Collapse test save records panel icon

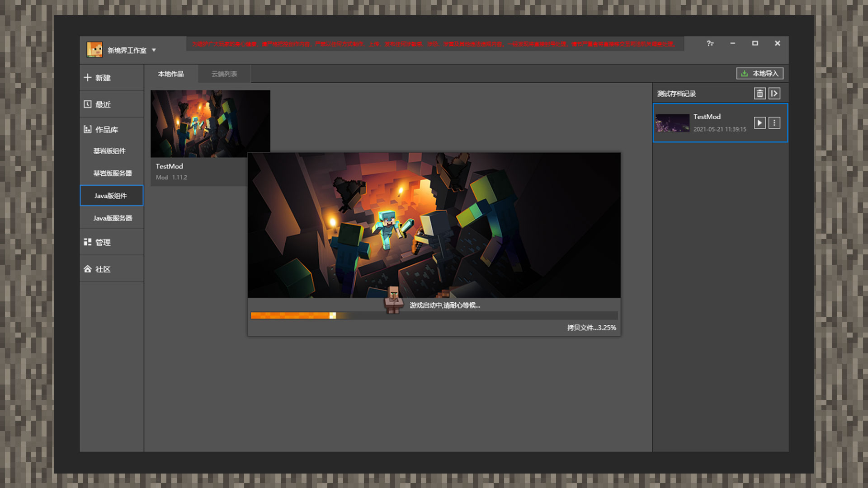[x=774, y=94]
